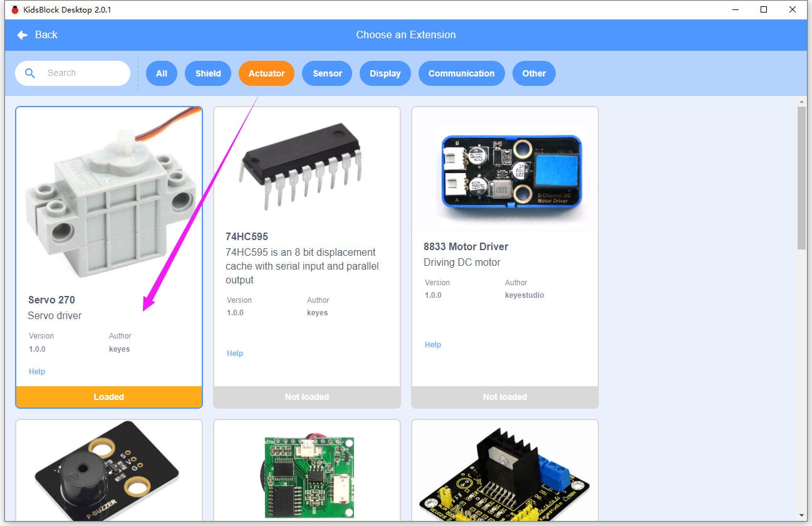Click the 74HC595 displacement cache description
This screenshot has width=812, height=526.
tap(302, 266)
